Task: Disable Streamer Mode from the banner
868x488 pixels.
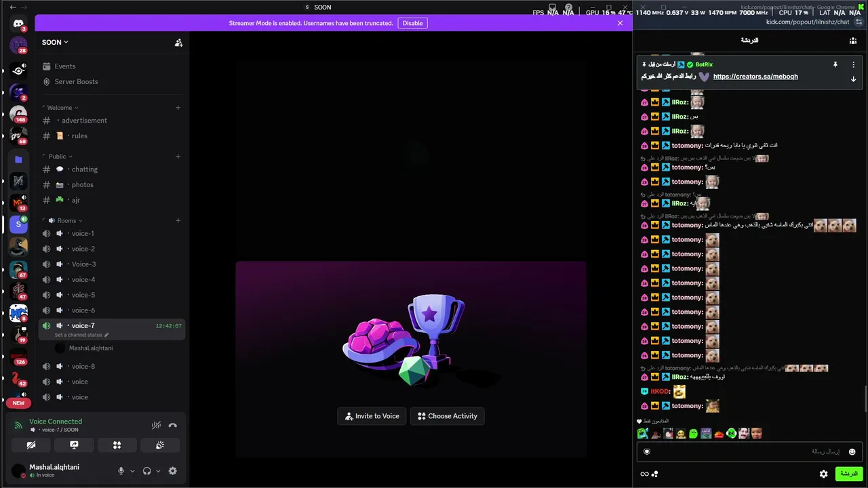Action: pos(412,23)
